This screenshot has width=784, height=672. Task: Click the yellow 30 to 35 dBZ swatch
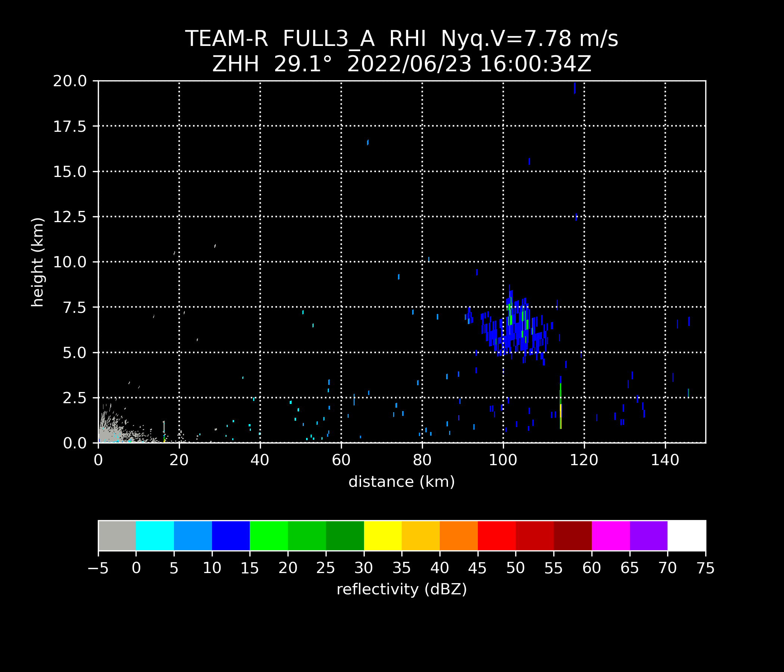(x=383, y=535)
